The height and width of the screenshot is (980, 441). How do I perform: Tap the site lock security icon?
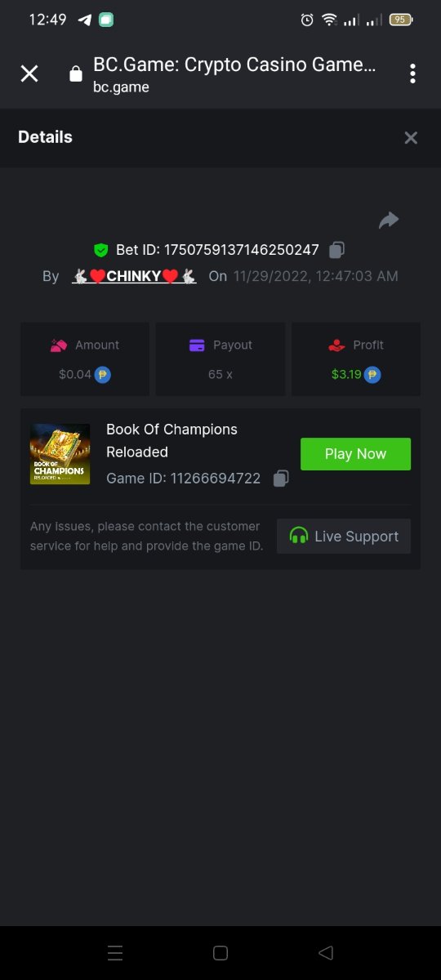click(76, 74)
